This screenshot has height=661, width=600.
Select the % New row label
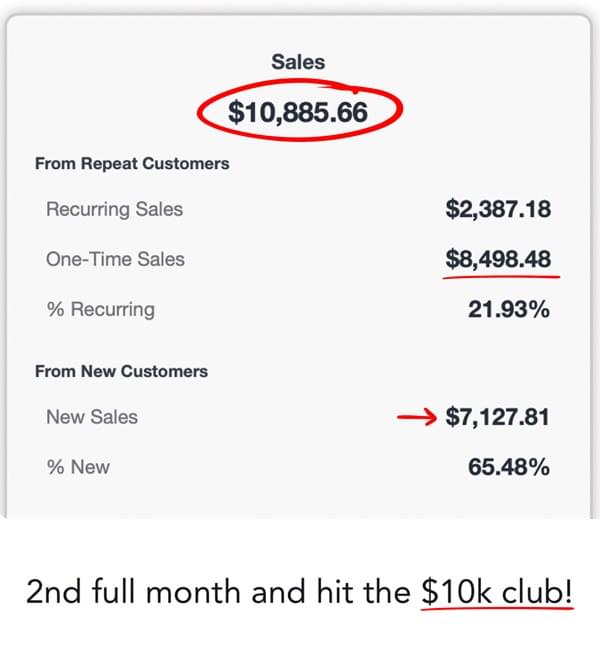(x=78, y=467)
